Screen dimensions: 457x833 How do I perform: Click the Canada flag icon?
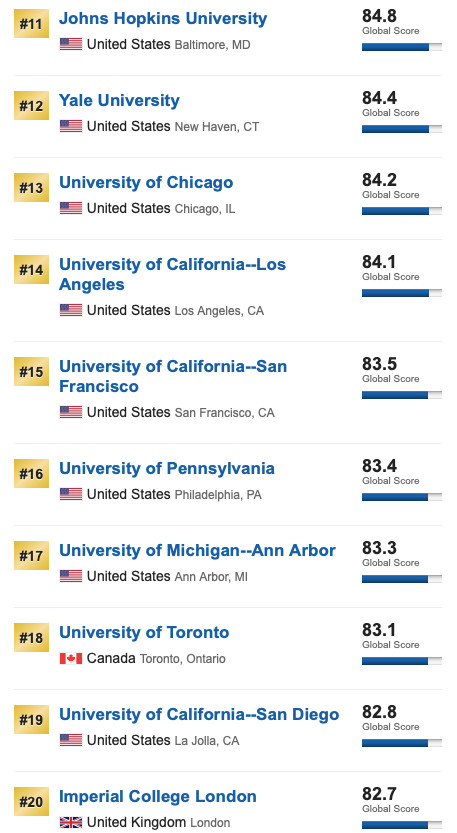[71, 659]
